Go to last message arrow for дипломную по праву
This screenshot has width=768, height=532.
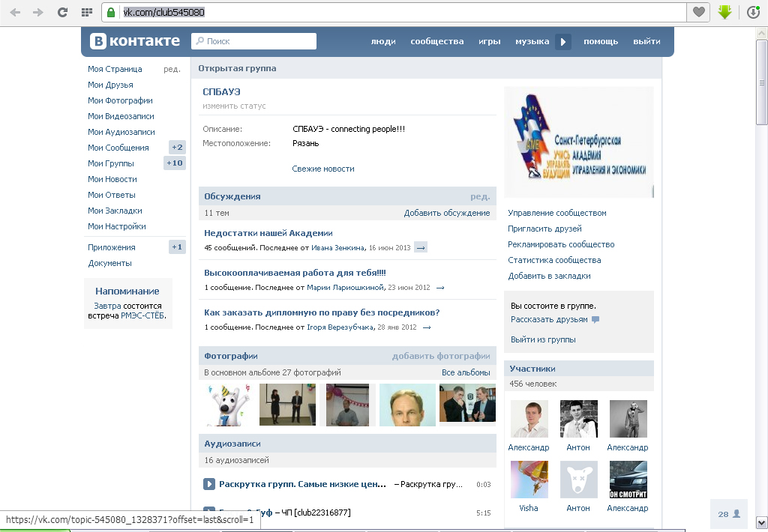coord(427,327)
